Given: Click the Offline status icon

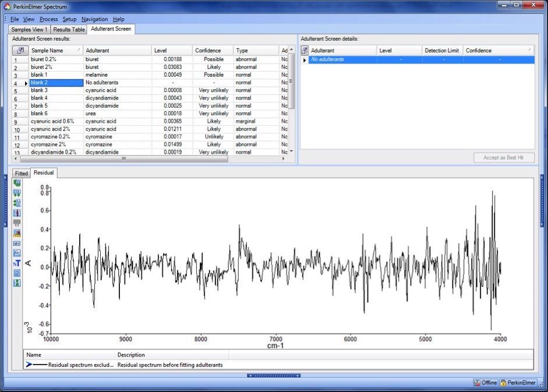Looking at the screenshot, I should click(x=477, y=383).
